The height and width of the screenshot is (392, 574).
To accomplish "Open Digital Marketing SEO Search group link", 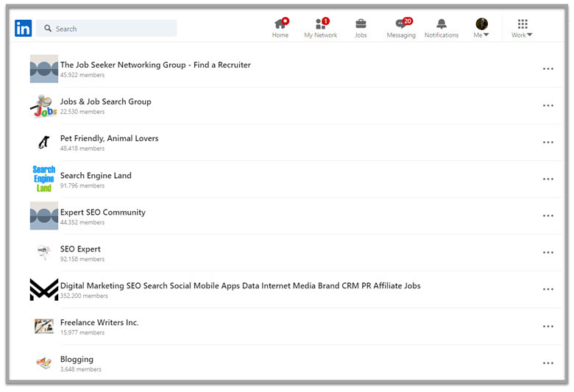I will click(240, 285).
